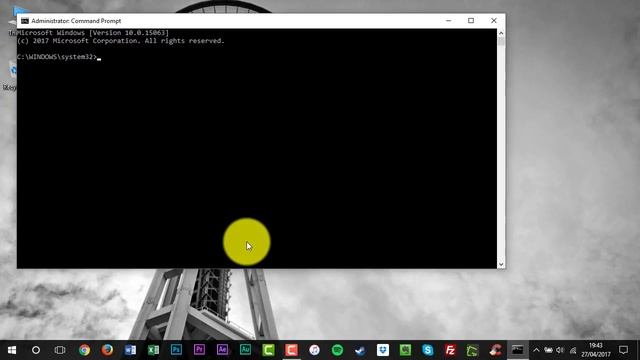Viewport: 640px width, 360px height.
Task: Launch Adobe After Effects from taskbar
Action: 222,350
